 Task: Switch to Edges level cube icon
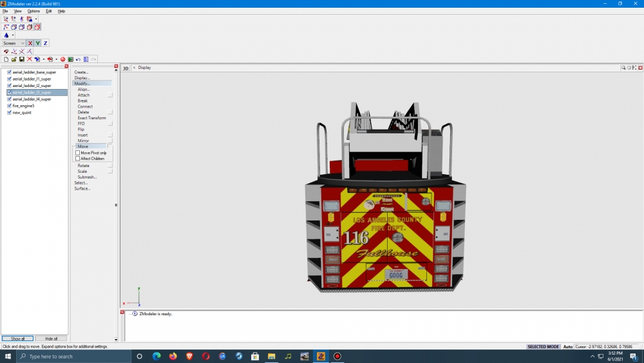pos(14,27)
